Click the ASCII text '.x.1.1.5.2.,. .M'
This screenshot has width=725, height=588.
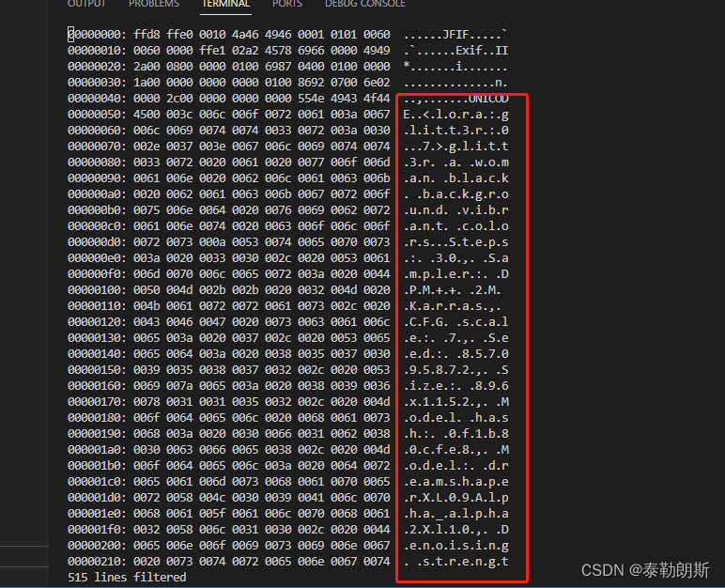(x=455, y=401)
